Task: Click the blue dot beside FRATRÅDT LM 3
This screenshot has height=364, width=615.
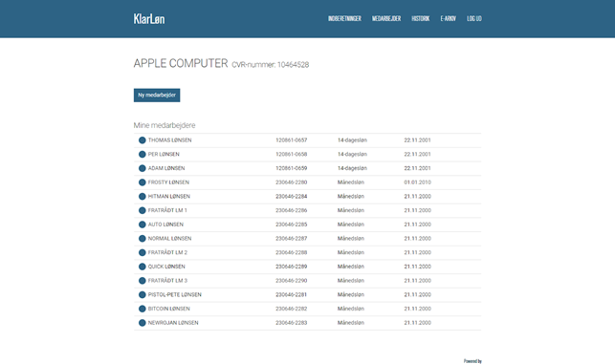Action: pos(142,281)
